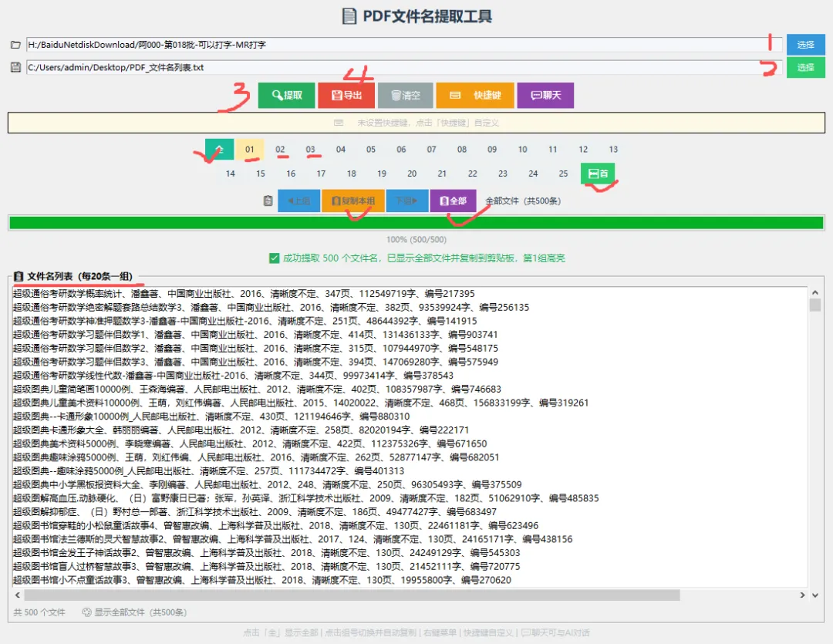Click the file row ending 编号217395
Screen dimensions: 833x644
pyautogui.click(x=244, y=294)
